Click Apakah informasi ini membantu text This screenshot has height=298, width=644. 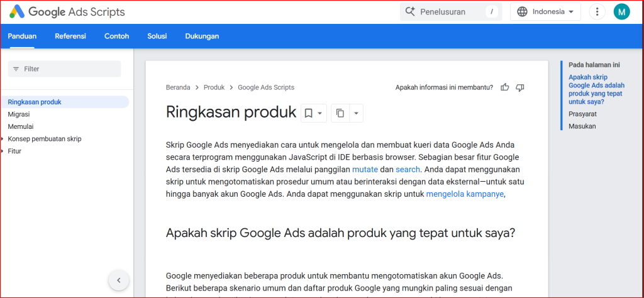coord(444,87)
